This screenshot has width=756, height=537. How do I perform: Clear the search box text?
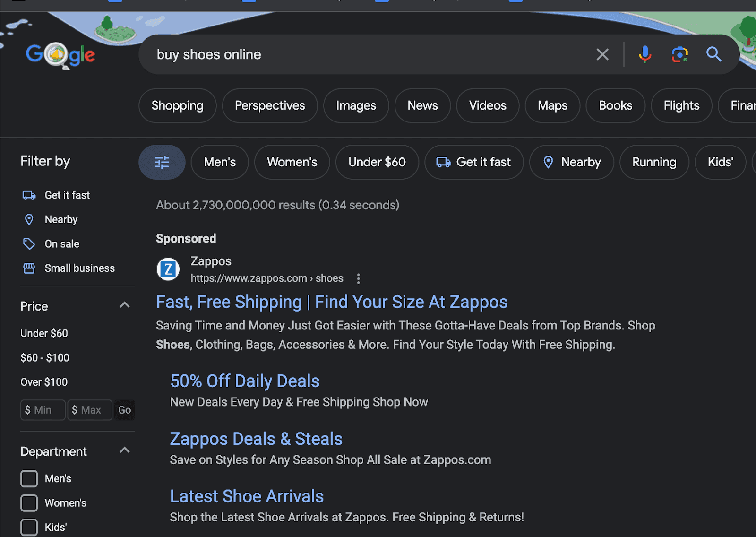pyautogui.click(x=602, y=54)
